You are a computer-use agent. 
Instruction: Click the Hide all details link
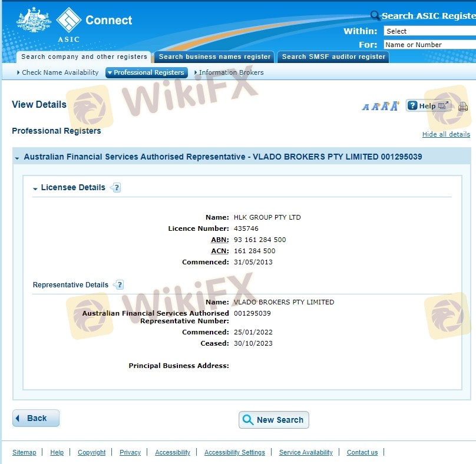[445, 134]
